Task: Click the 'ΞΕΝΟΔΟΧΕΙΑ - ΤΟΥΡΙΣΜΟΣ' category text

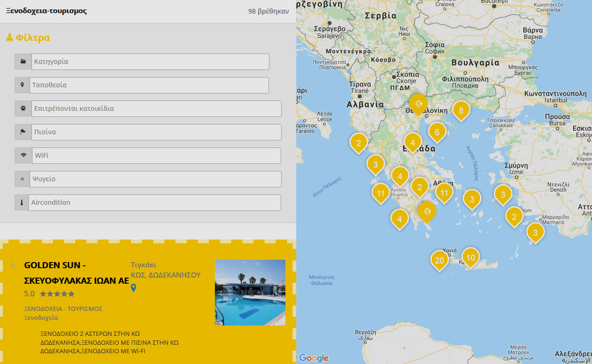Action: point(63,309)
